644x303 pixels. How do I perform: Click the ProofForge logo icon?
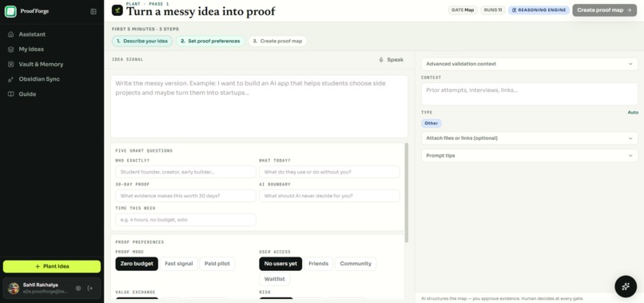pyautogui.click(x=10, y=11)
